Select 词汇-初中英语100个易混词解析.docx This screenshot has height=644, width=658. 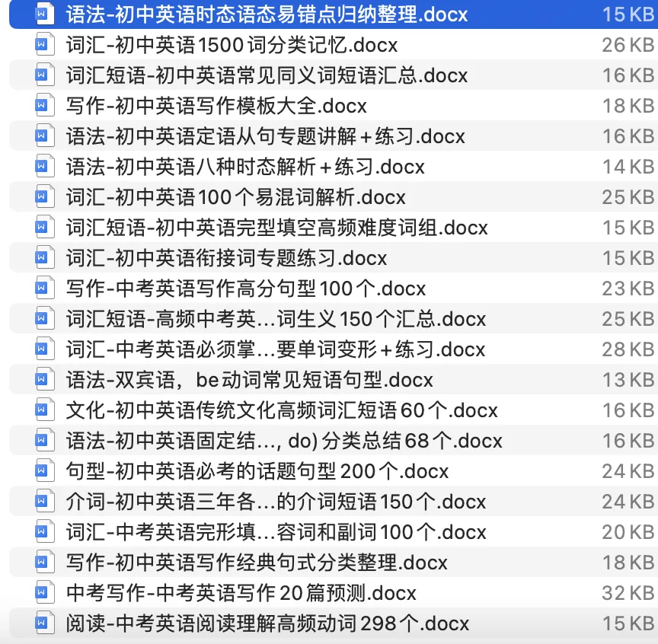[235, 197]
